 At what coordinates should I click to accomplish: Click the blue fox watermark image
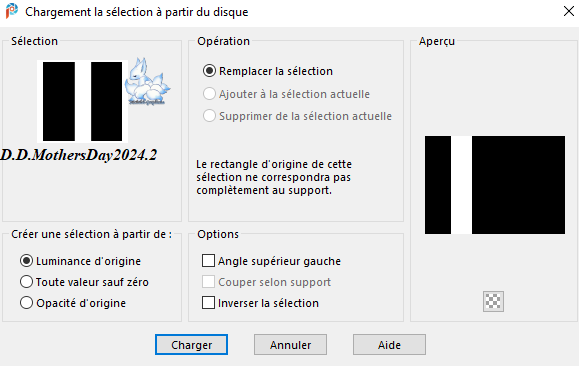pos(147,81)
